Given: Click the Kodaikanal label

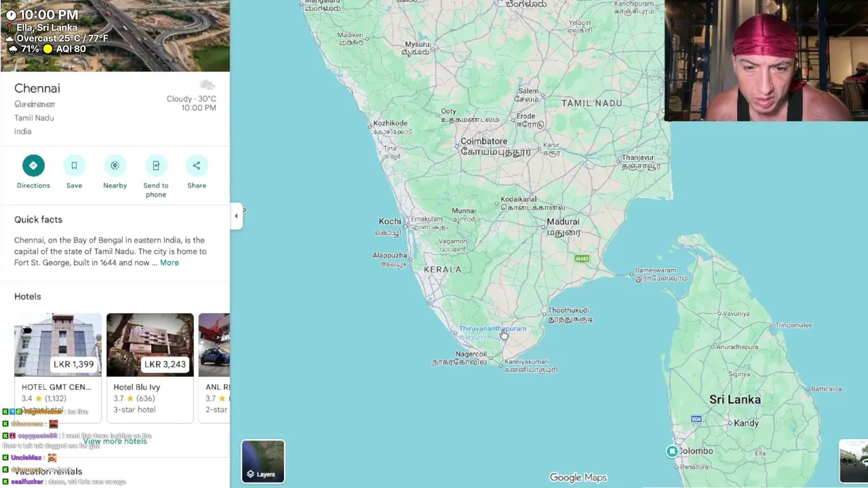Looking at the screenshot, I should pos(519,199).
